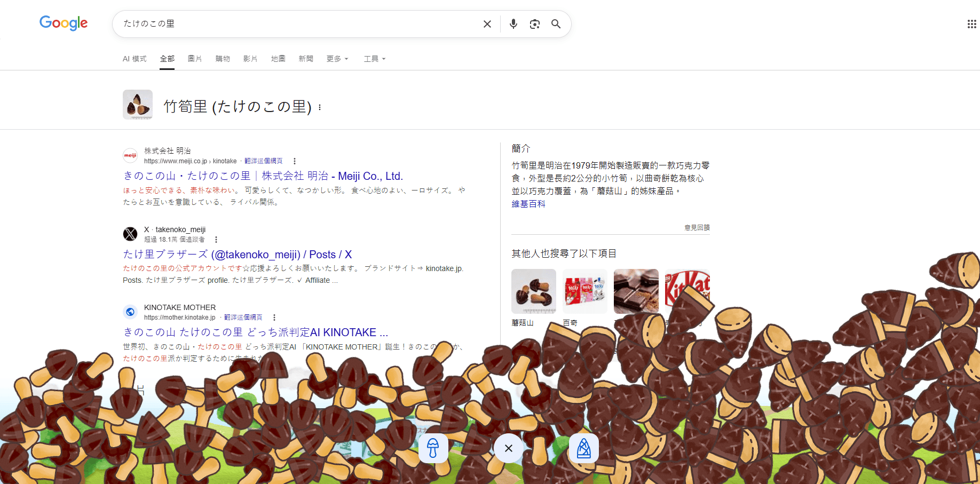Clear the search box text
The image size is (980, 484).
(487, 24)
